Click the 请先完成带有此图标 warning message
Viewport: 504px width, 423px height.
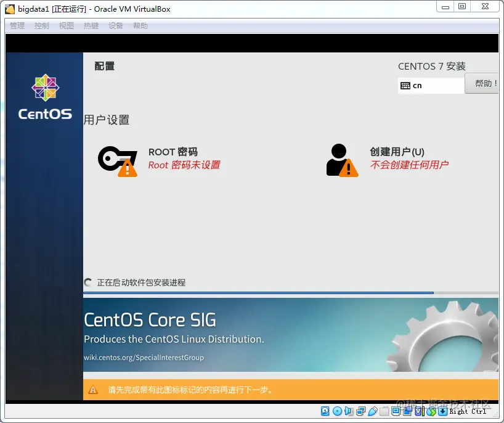coord(191,390)
